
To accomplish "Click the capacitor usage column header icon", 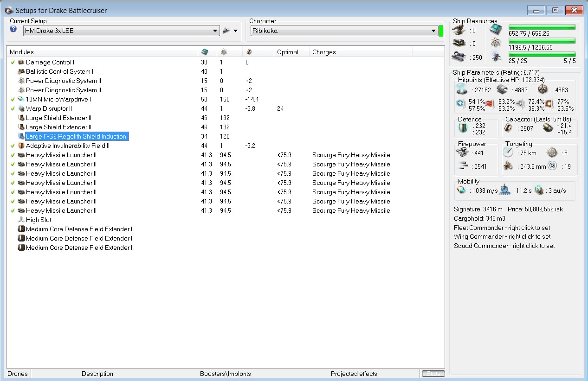I will point(249,52).
